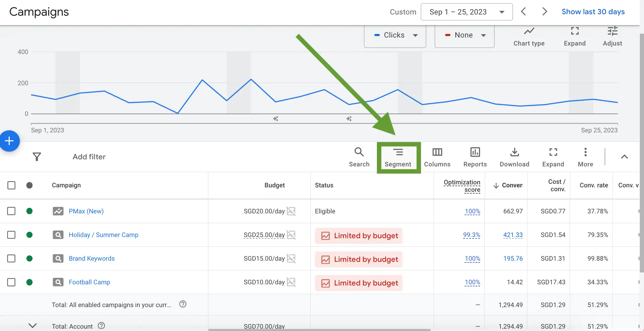This screenshot has width=644, height=331.
Task: Click the budget icon next to SGD15.00/day
Action: 291,258
